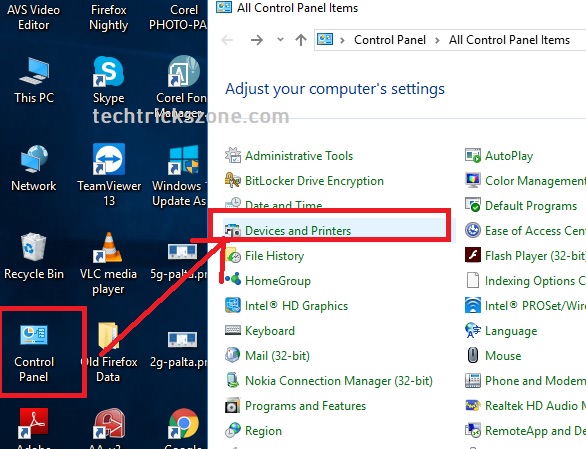Go back using the back arrow
The height and width of the screenshot is (449, 586).
pyautogui.click(x=227, y=40)
